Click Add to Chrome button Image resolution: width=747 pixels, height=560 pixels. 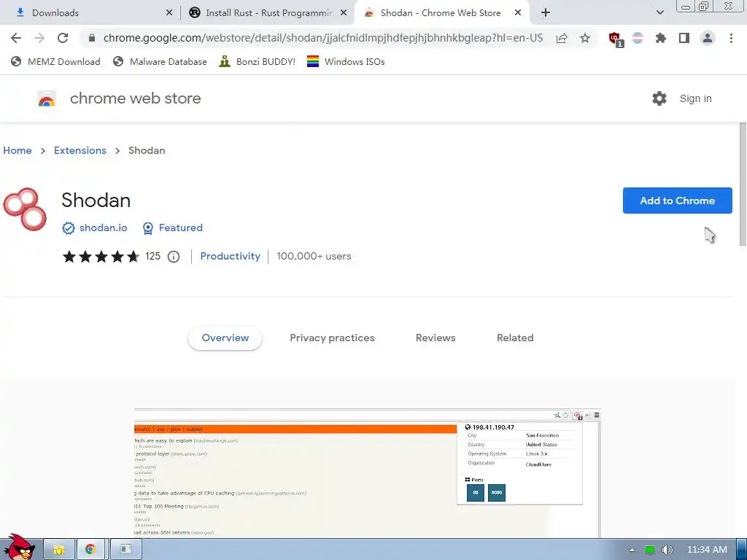(677, 201)
